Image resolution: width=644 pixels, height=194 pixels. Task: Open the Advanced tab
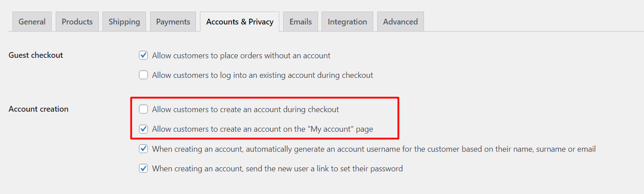point(400,21)
